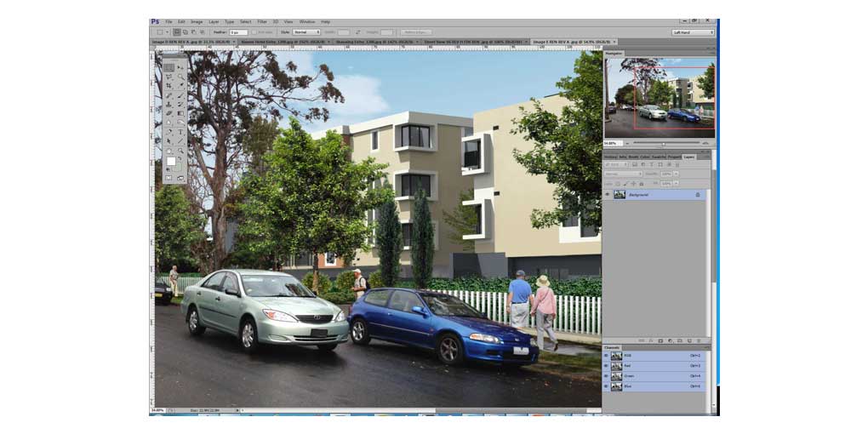Choose Subtract from selection in options bar
The height and width of the screenshot is (434, 868).
[194, 32]
